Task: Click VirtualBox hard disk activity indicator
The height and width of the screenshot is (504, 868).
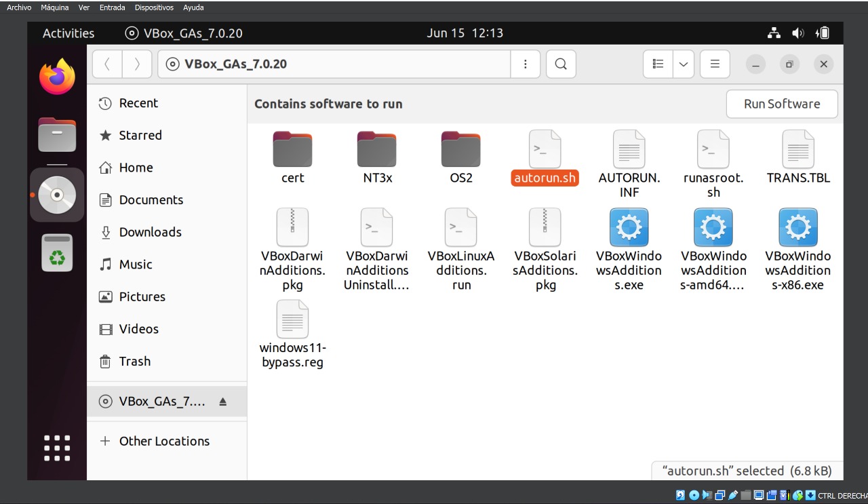Action: [681, 495]
